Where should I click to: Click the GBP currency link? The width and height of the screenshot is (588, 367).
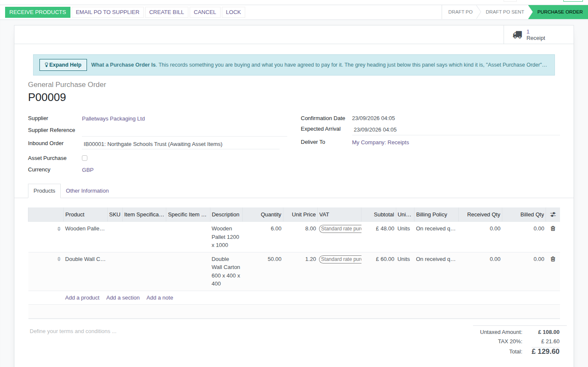(x=88, y=170)
